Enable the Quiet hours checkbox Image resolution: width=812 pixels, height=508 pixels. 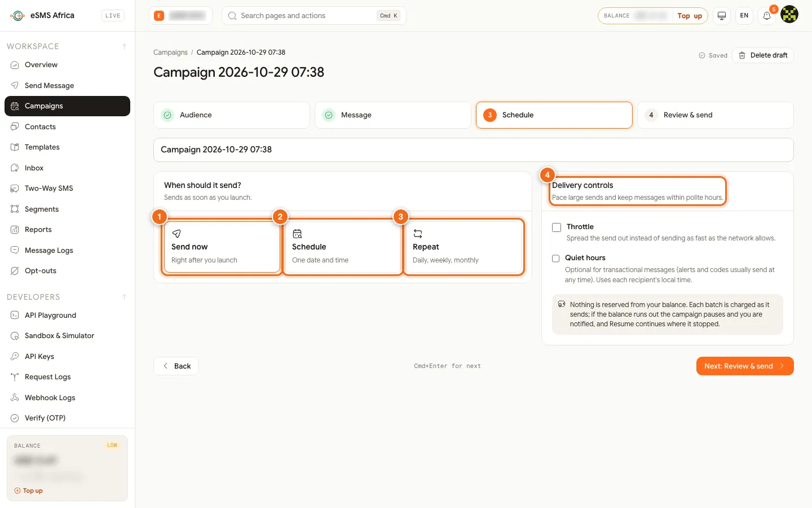556,258
